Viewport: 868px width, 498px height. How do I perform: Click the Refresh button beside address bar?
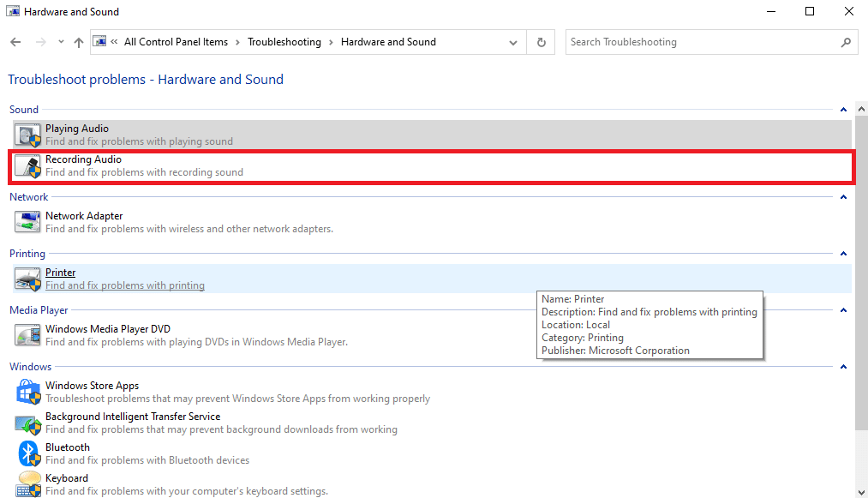(x=541, y=42)
